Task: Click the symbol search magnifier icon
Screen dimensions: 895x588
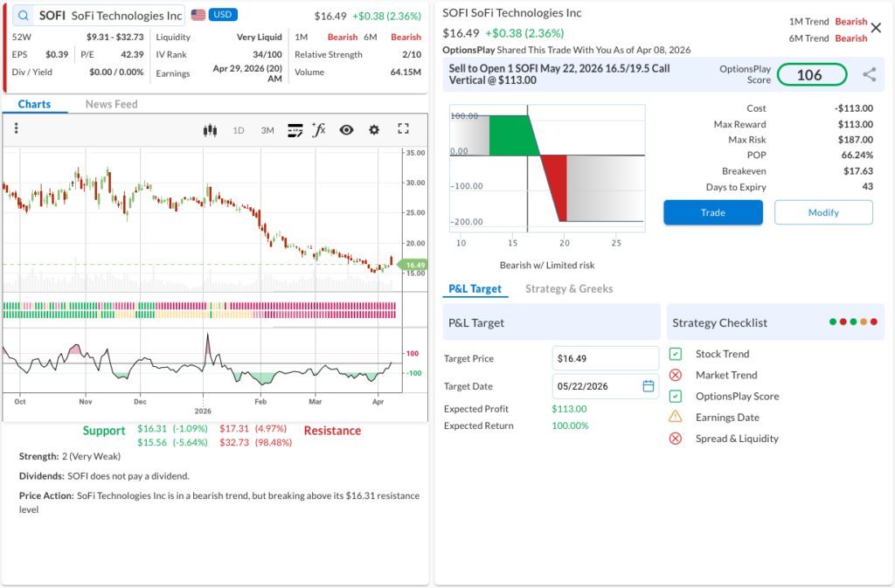Action: click(x=23, y=16)
